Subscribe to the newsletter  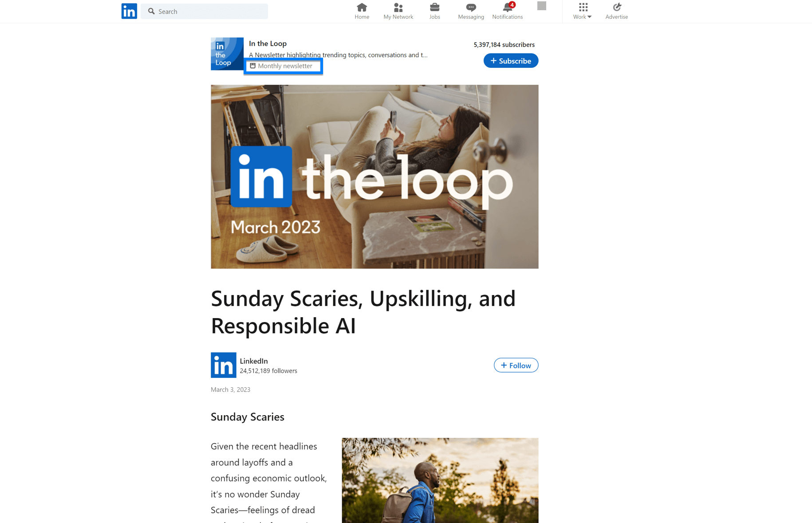point(511,61)
